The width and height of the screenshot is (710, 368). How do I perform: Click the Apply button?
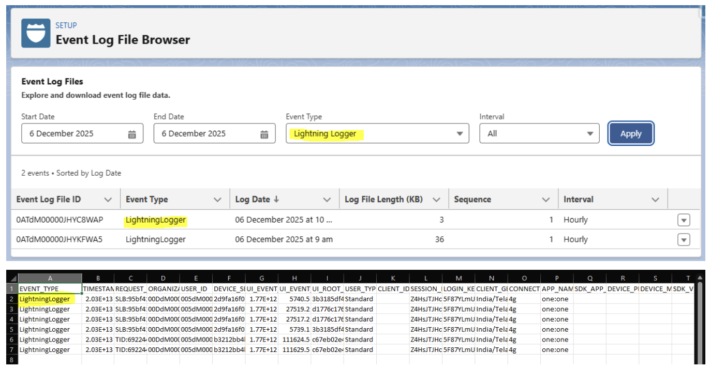[631, 134]
